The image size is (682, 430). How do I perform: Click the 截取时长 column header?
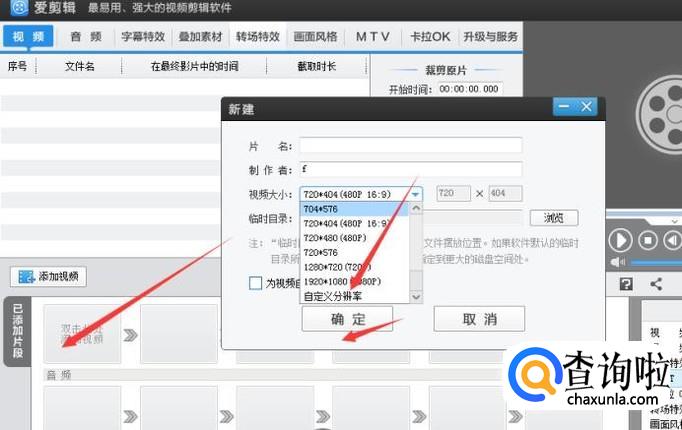pos(317,66)
